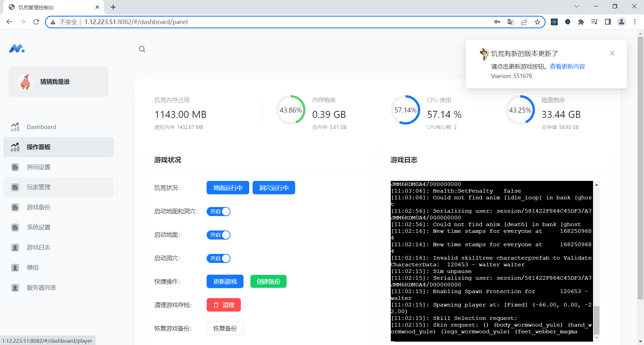The image size is (644, 345).
Task: Open Dashboard from the sidebar
Action: 58,127
